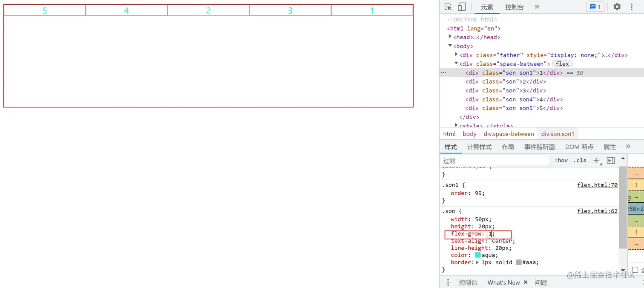Open flex.html:70 source link

pyautogui.click(x=597, y=185)
